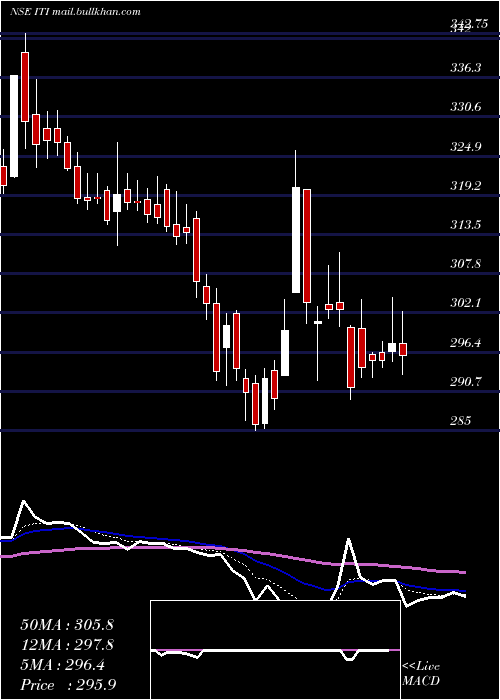Click the 336.3 price axis label

465,68
